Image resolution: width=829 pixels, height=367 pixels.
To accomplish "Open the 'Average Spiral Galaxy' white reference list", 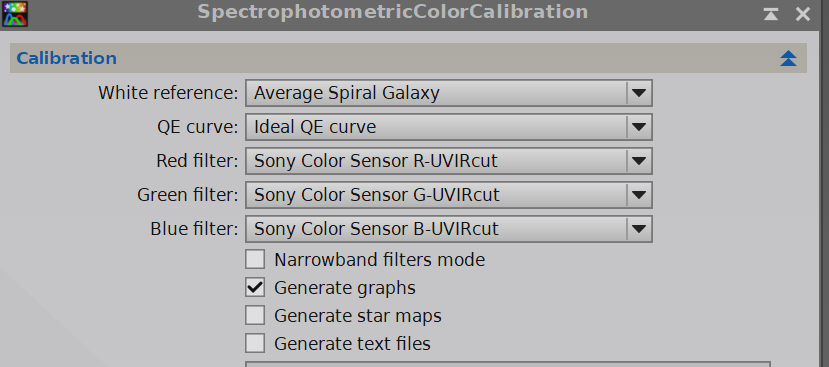I will click(449, 93).
